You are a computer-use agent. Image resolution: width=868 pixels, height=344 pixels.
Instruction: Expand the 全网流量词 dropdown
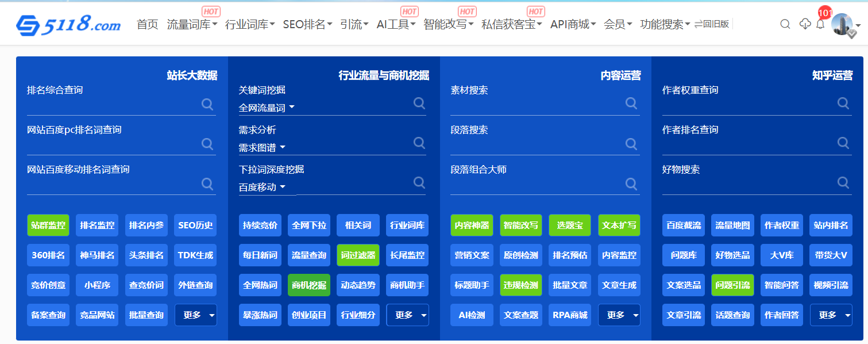tap(267, 108)
